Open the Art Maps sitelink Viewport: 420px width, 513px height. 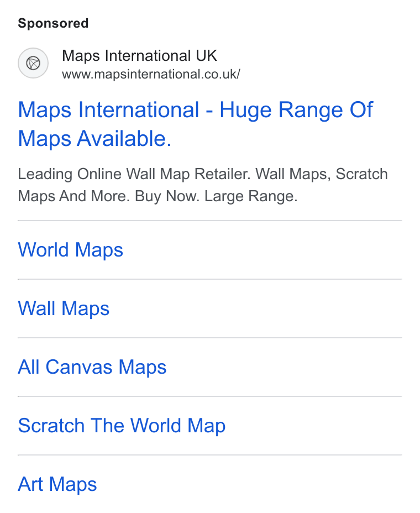pos(57,484)
